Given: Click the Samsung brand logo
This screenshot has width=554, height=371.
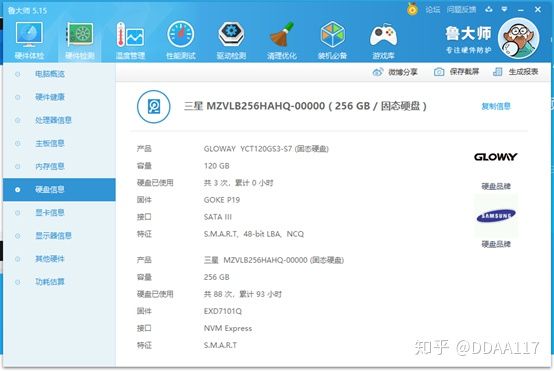Looking at the screenshot, I should (496, 216).
